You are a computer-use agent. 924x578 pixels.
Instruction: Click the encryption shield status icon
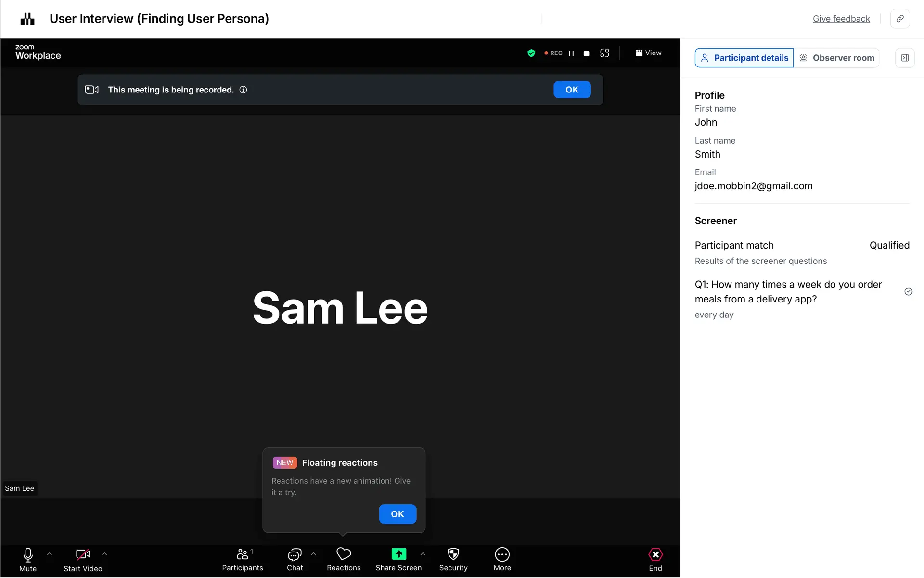click(531, 53)
